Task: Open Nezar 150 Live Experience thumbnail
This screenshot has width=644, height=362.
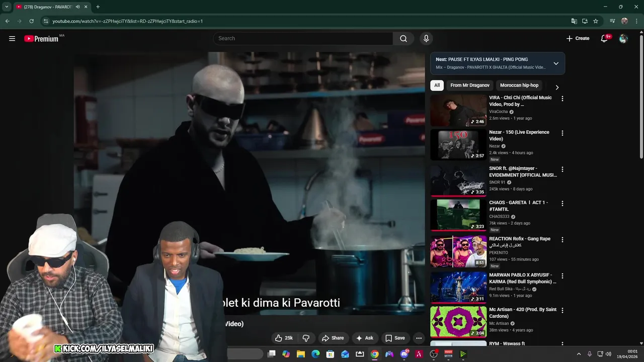Action: (458, 145)
